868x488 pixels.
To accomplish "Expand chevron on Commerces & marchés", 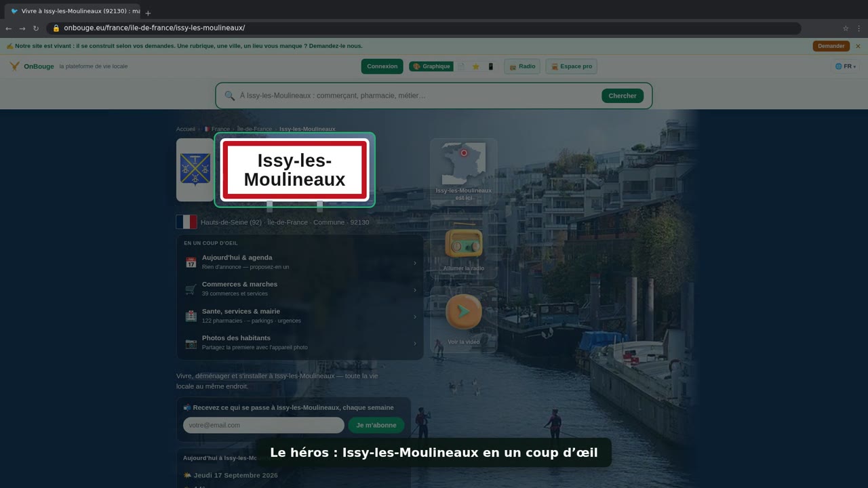I will point(415,290).
